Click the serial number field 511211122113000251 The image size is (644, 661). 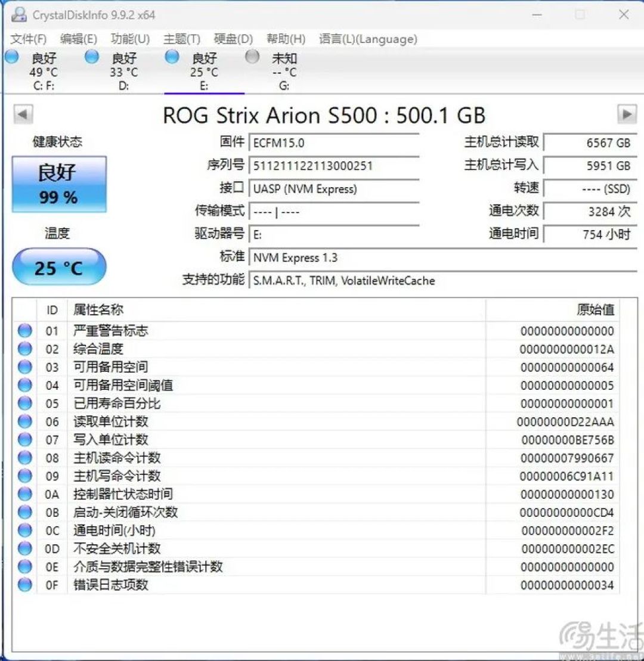click(x=334, y=166)
